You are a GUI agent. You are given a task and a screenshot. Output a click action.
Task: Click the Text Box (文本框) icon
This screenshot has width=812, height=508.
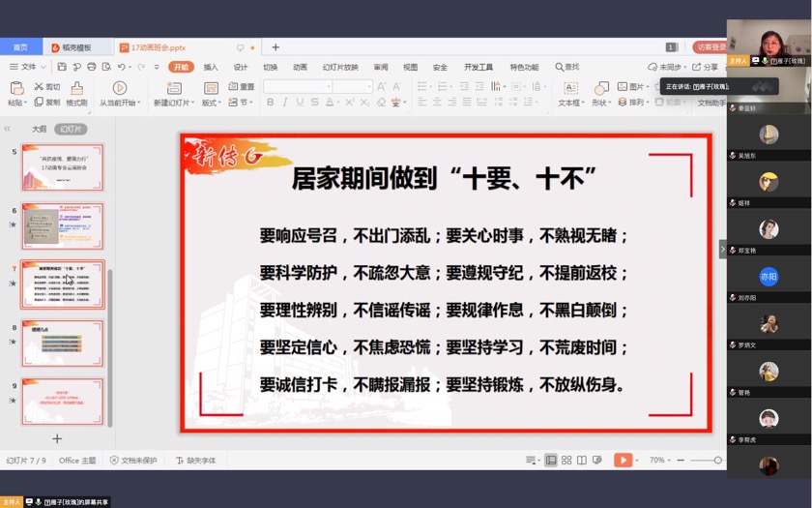coord(569,87)
